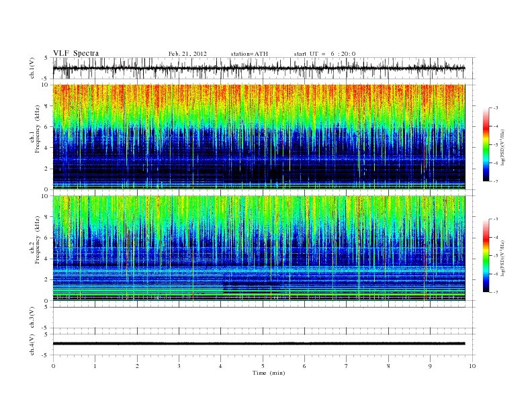Click the "ch.3(V)" axis label
This screenshot has width=532, height=411.
32,318
